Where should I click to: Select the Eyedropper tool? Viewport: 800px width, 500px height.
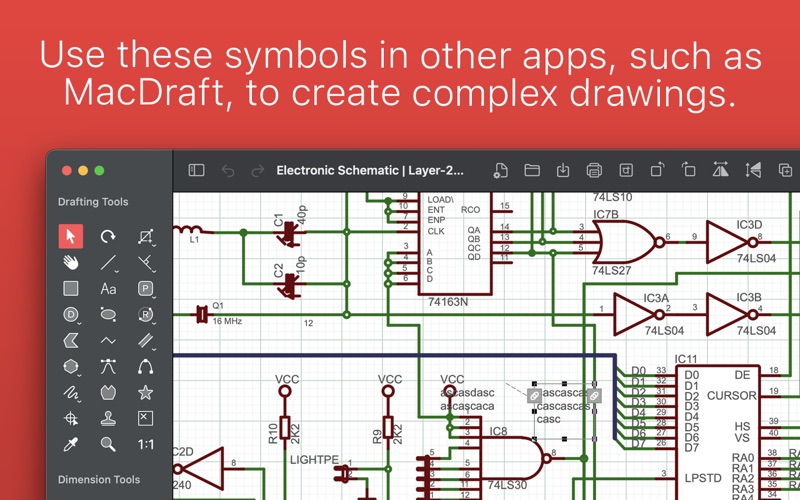pos(71,444)
